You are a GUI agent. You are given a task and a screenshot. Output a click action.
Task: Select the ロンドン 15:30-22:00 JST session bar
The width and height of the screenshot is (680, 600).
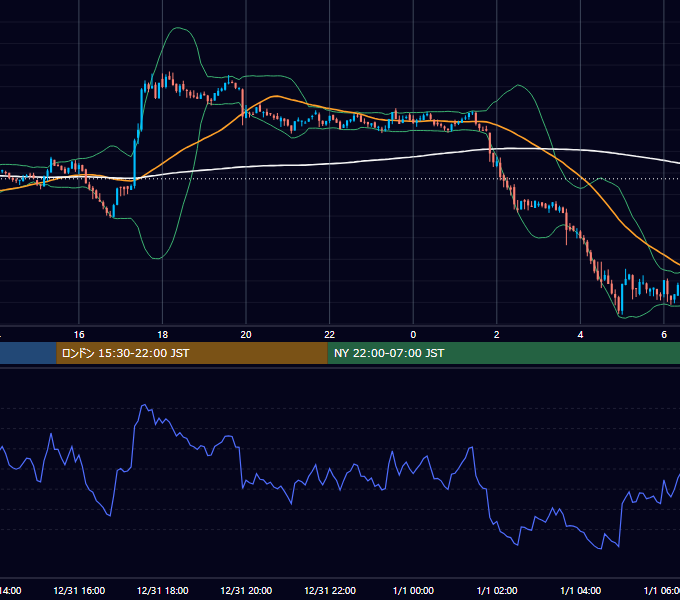click(x=192, y=353)
